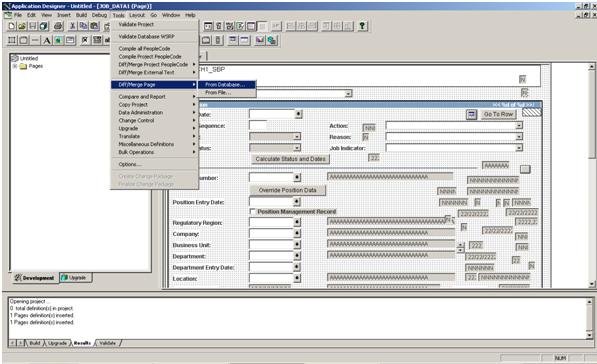Viewport: 597px width, 364px height.
Task: Open the Job Indicator dropdown
Action: coord(519,148)
